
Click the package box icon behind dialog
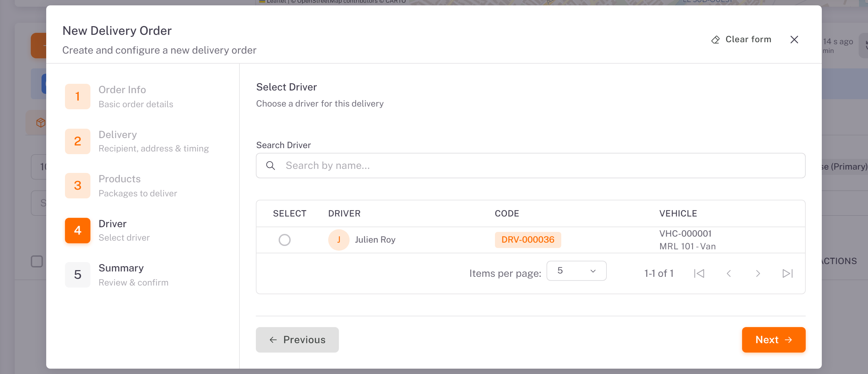click(x=41, y=122)
